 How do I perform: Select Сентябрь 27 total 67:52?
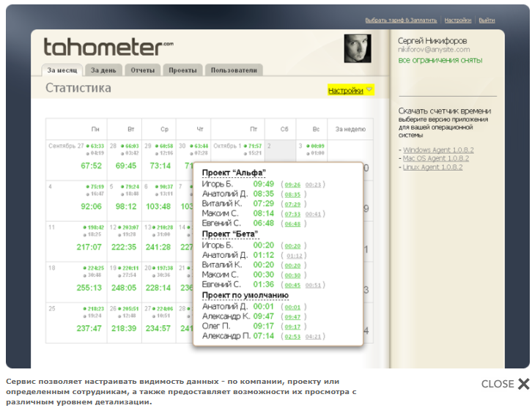pos(91,166)
